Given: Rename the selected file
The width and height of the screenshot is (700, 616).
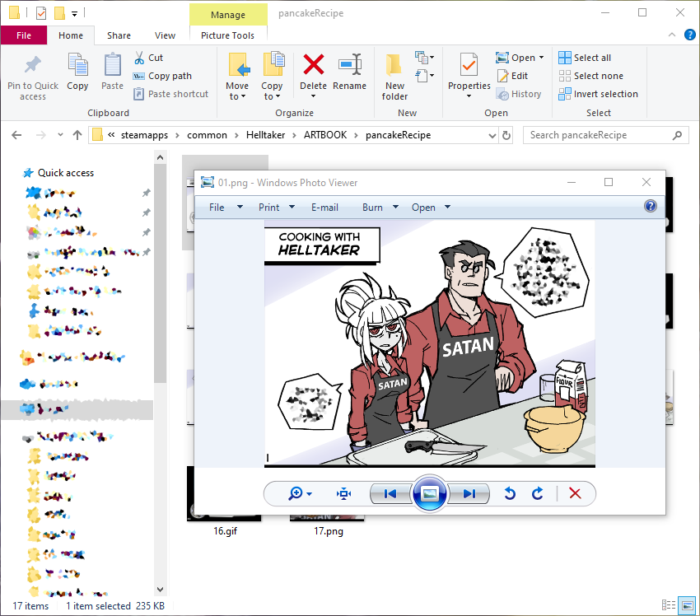Looking at the screenshot, I should pyautogui.click(x=349, y=72).
